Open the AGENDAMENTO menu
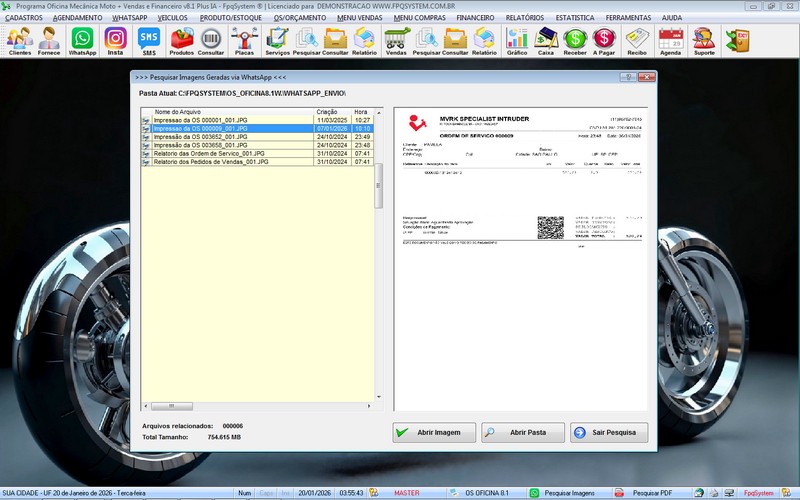 point(78,17)
